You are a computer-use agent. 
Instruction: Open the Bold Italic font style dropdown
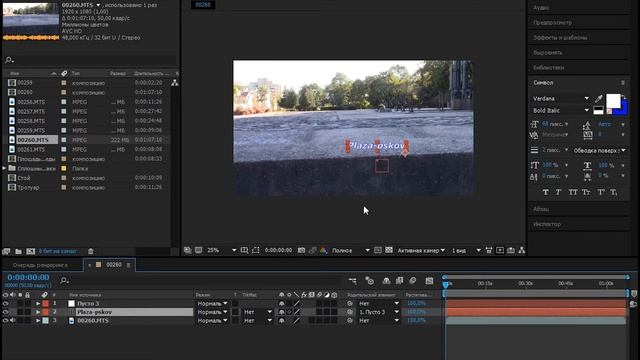click(561, 110)
